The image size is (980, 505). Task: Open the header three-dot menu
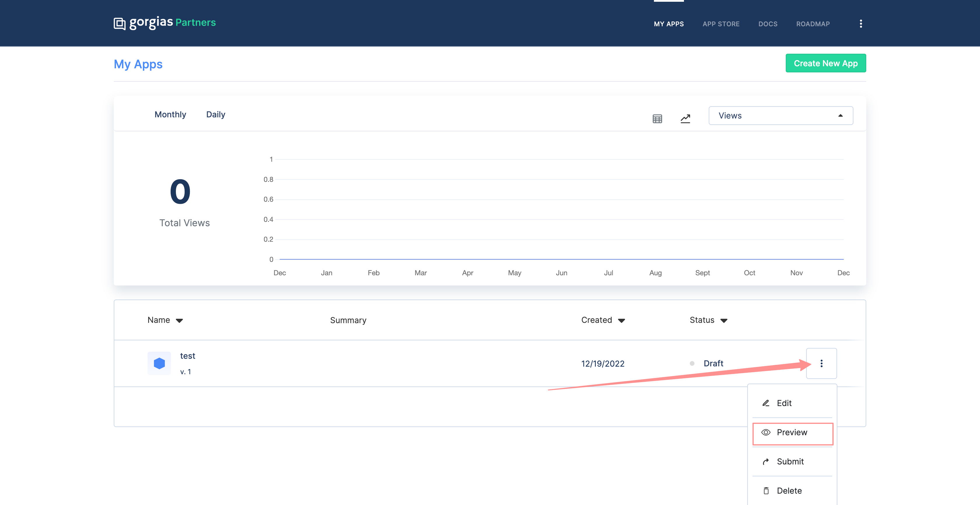861,24
